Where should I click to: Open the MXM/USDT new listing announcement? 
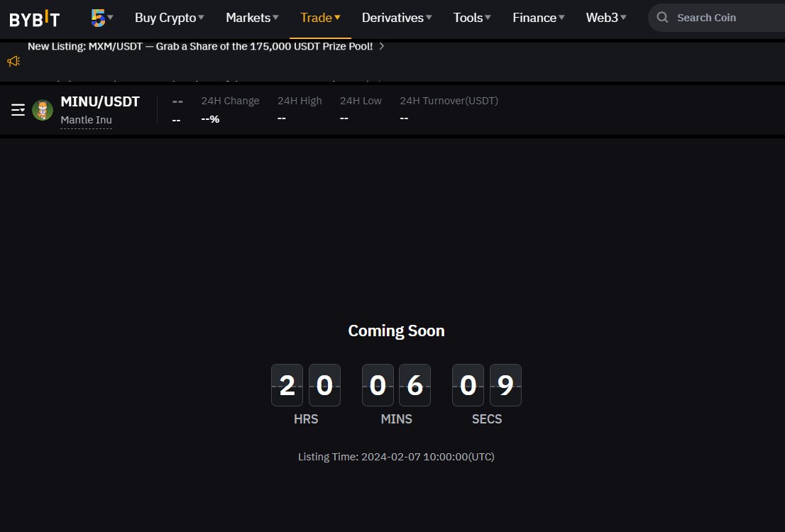click(x=199, y=46)
